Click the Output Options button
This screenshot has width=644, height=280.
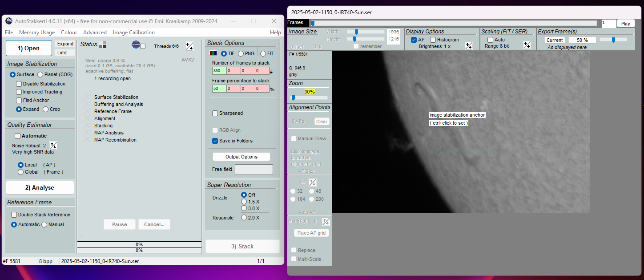[x=241, y=157]
